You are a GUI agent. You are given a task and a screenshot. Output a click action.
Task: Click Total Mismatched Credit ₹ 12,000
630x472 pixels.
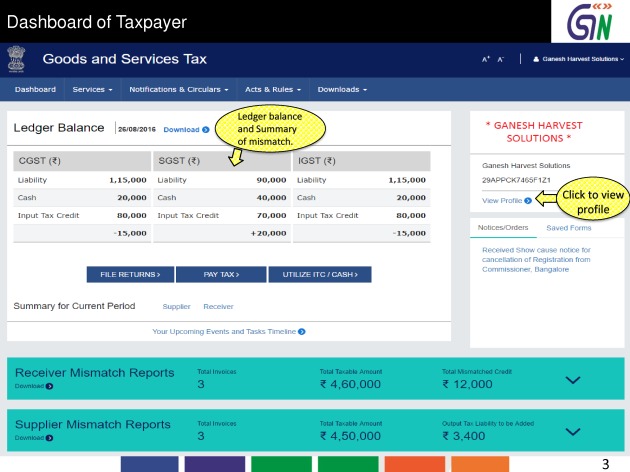pyautogui.click(x=467, y=384)
